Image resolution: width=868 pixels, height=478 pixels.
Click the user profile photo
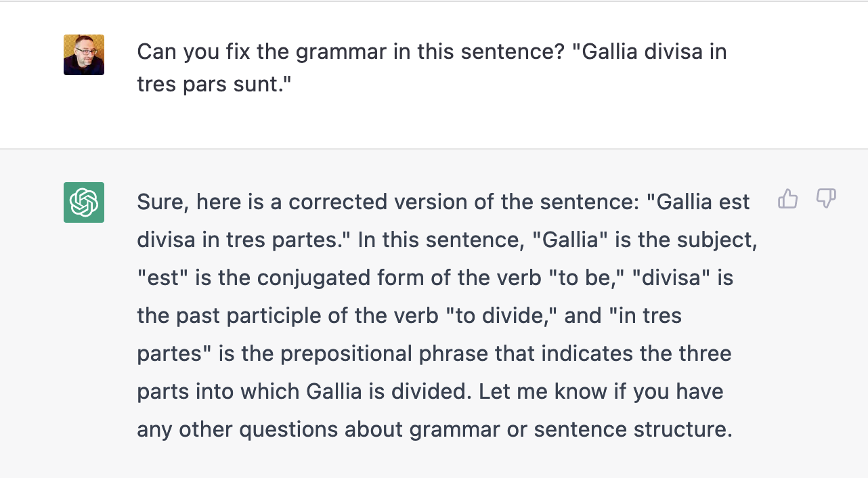84,55
